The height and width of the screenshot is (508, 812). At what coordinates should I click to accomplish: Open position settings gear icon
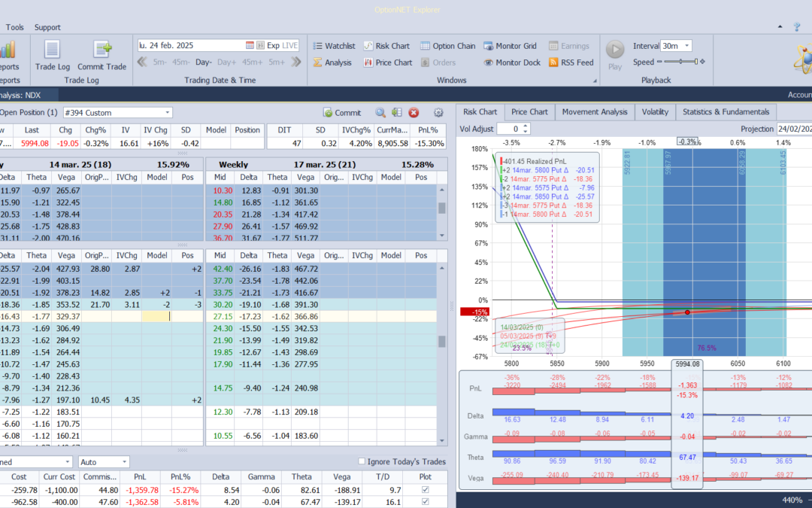click(438, 113)
